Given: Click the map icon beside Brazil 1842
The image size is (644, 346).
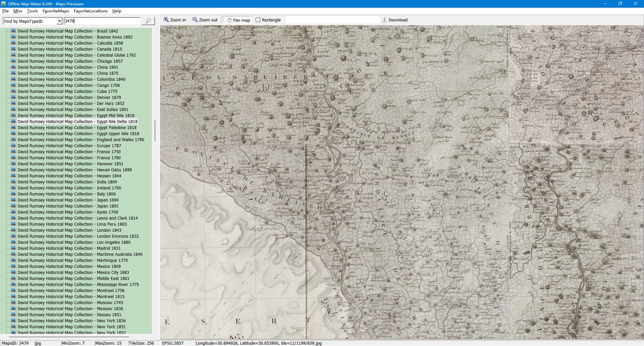Looking at the screenshot, I should pyautogui.click(x=13, y=31).
